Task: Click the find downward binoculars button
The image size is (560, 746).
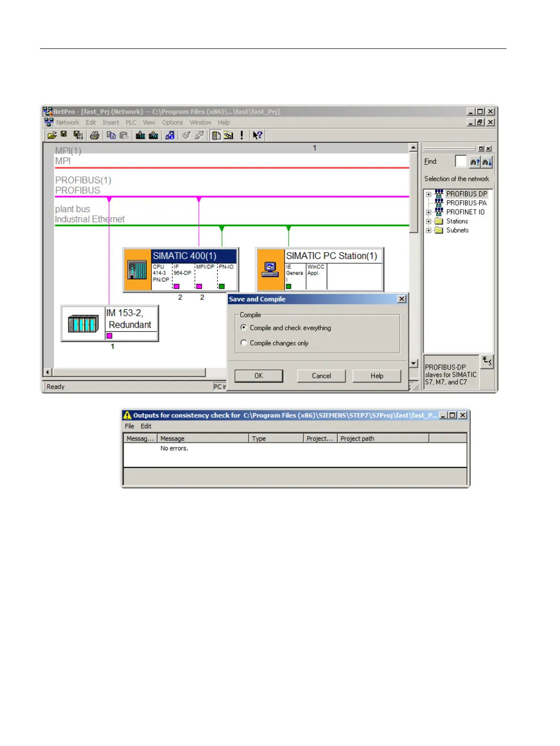Action: (487, 162)
